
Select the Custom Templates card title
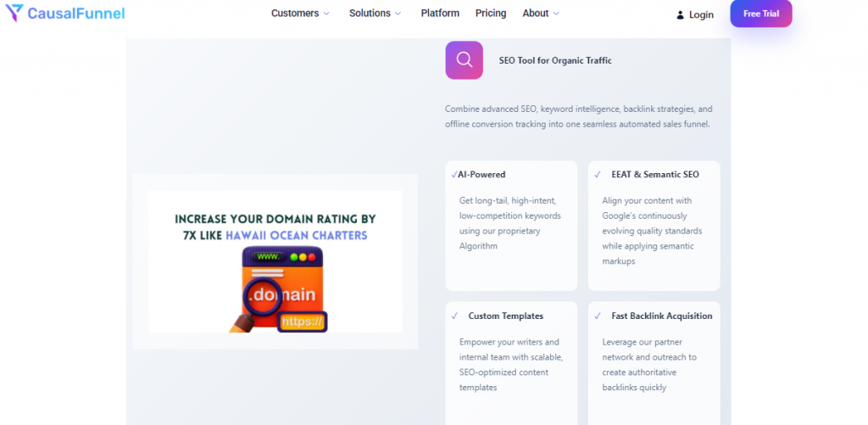click(x=506, y=316)
